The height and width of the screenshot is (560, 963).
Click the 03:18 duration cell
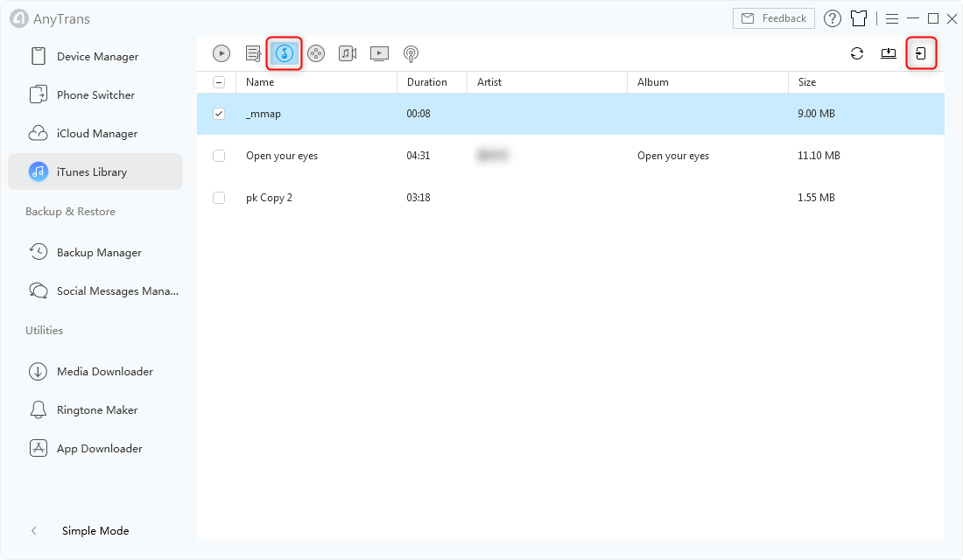pos(418,198)
